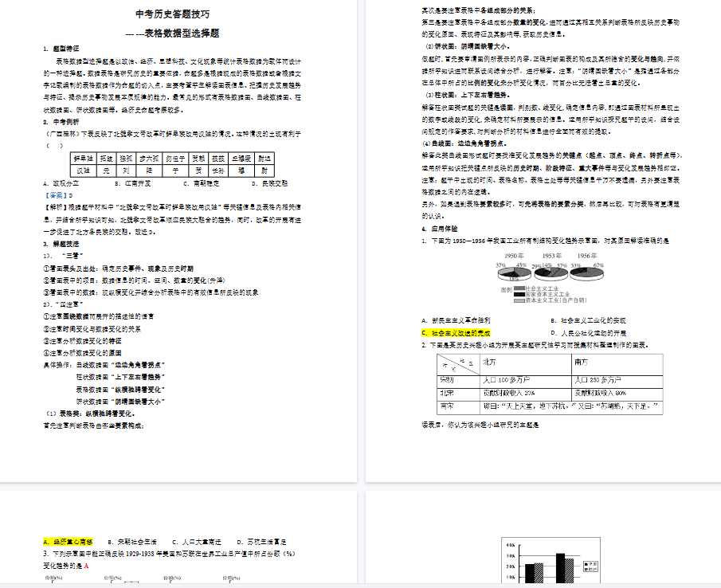Click the line '(4) 曲线图：边边角角看拐点'
Screen dimensions: 721x588
point(464,143)
